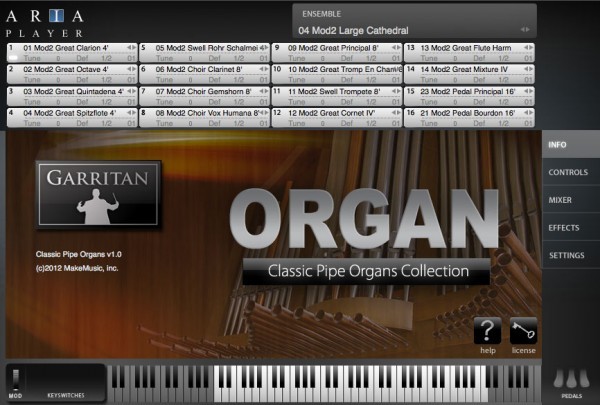Open arrows for slot 3 Great Quintadena 4'
The height and width of the screenshot is (405, 600).
131,91
